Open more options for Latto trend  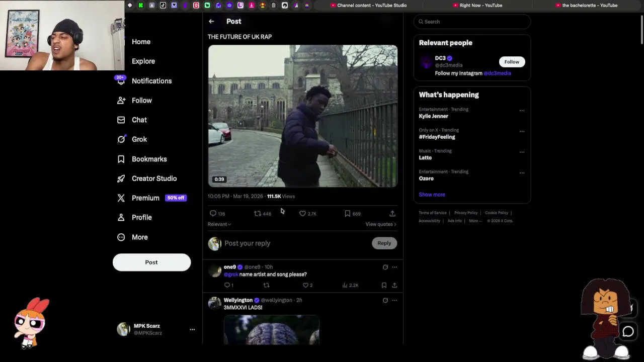click(x=522, y=152)
